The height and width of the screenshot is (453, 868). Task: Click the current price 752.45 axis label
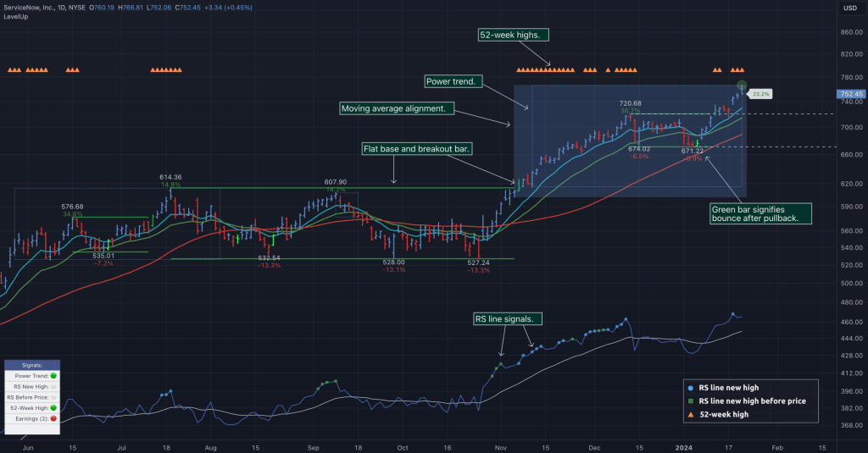point(850,94)
